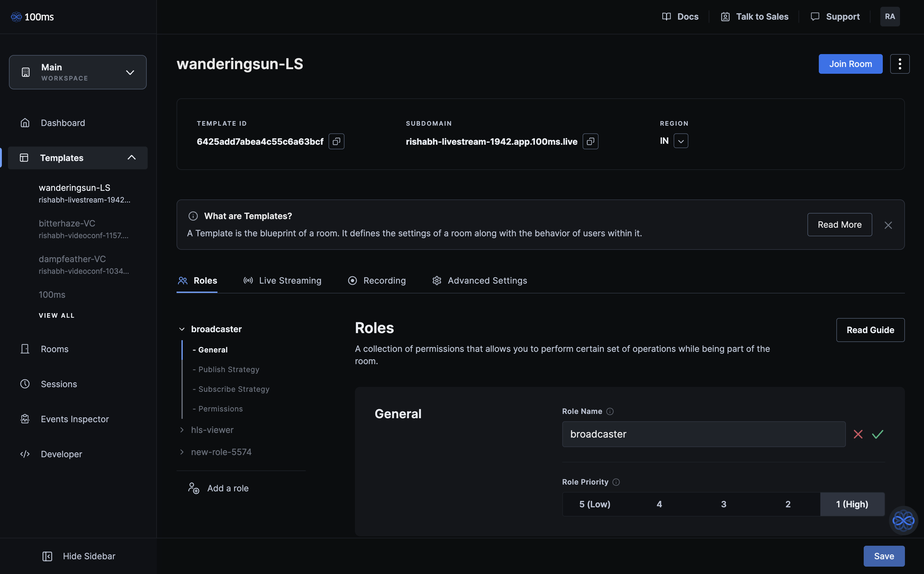Open the Rooms section in sidebar
Image resolution: width=924 pixels, height=574 pixels.
pyautogui.click(x=54, y=349)
